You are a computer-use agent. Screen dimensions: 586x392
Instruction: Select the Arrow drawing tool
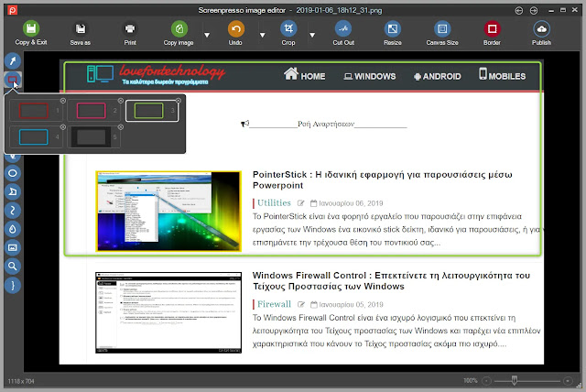(x=13, y=61)
